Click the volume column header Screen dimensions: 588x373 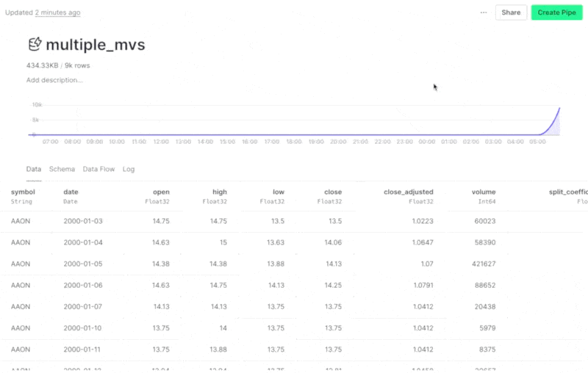click(483, 192)
